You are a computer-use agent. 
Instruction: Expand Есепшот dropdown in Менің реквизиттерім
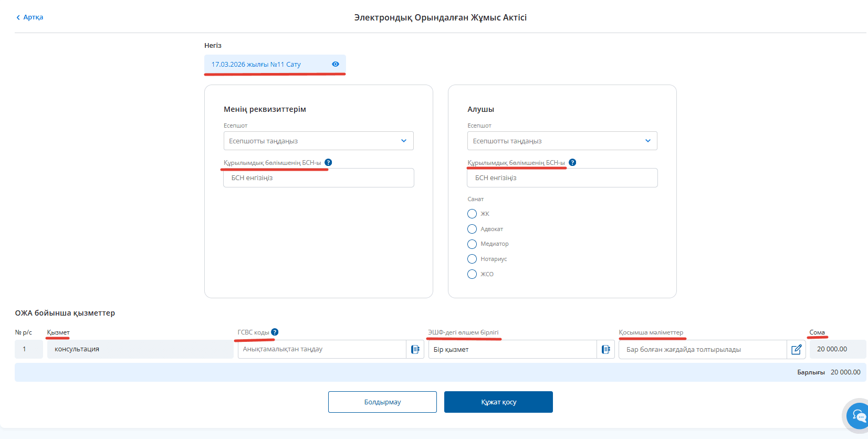[x=318, y=141]
